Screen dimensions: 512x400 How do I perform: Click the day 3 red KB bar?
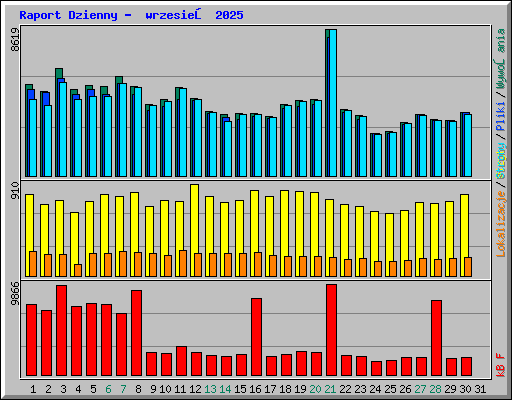61,330
